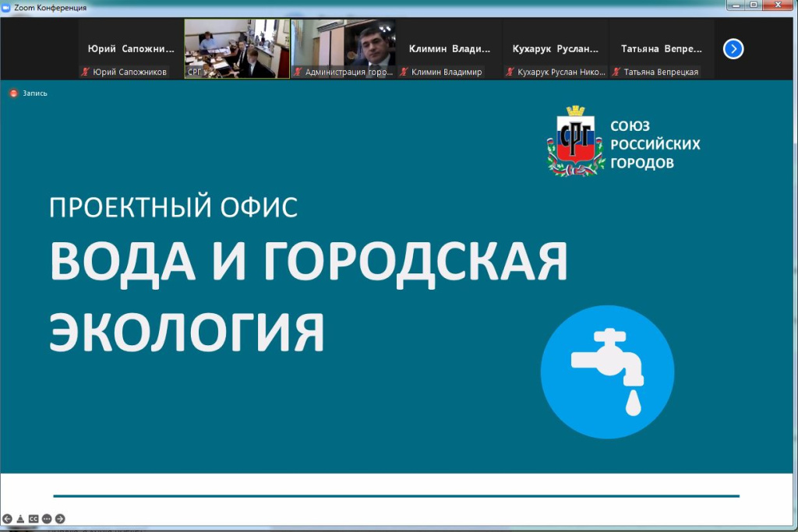Click muted mic icon of Климин Владимир
The image size is (798, 532).
point(404,72)
